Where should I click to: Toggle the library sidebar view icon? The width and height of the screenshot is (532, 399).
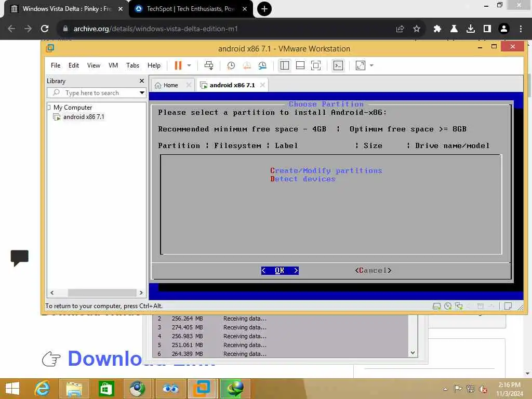pos(285,65)
